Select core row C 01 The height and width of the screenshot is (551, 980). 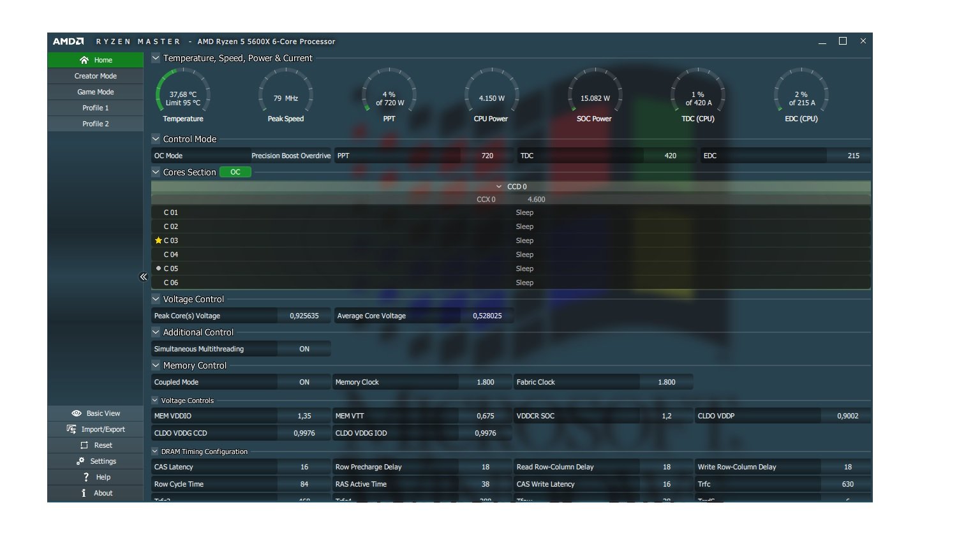[510, 212]
